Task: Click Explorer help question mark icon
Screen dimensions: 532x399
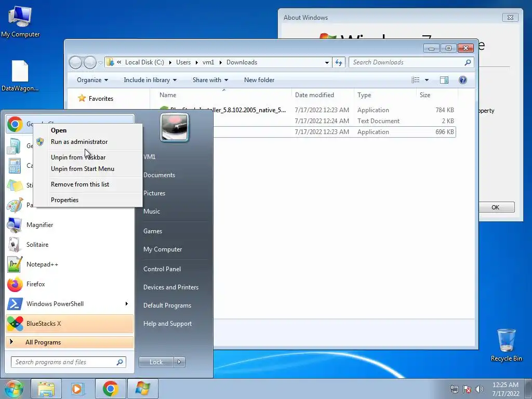Action: (x=463, y=80)
